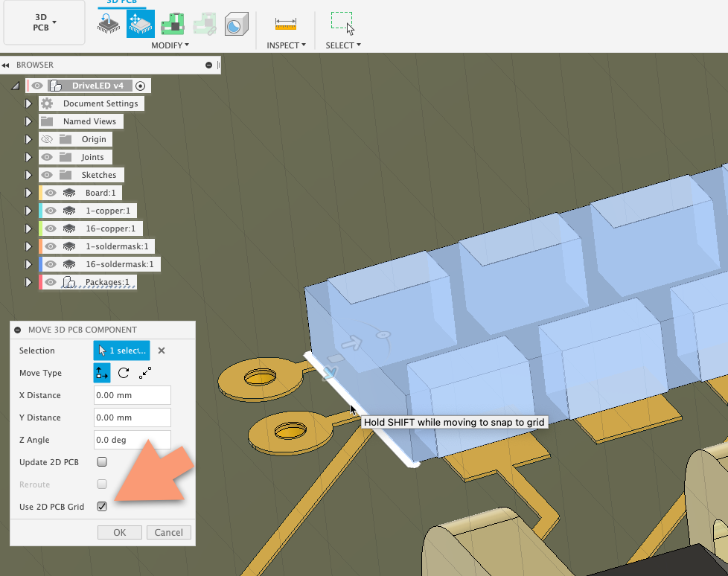Open the Inspect menu

point(287,45)
